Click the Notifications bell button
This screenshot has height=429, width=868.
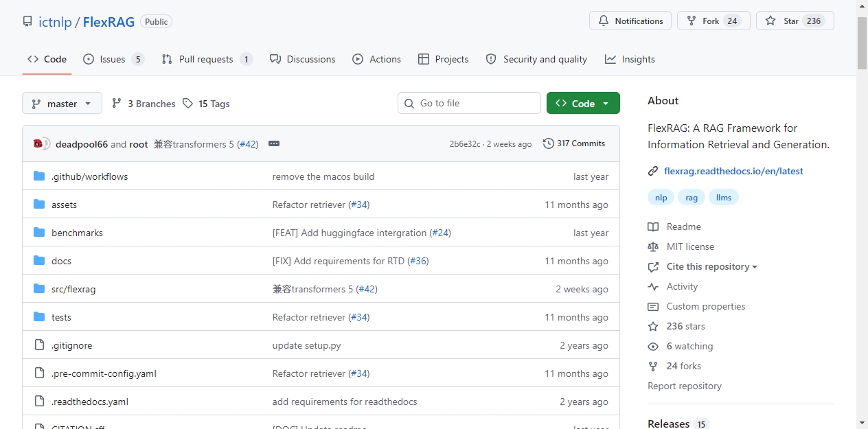coord(630,21)
